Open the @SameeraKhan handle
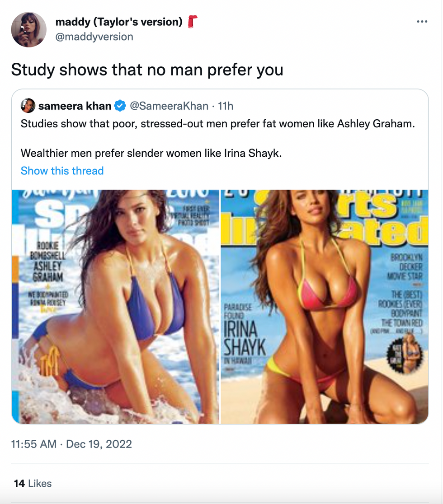 169,106
